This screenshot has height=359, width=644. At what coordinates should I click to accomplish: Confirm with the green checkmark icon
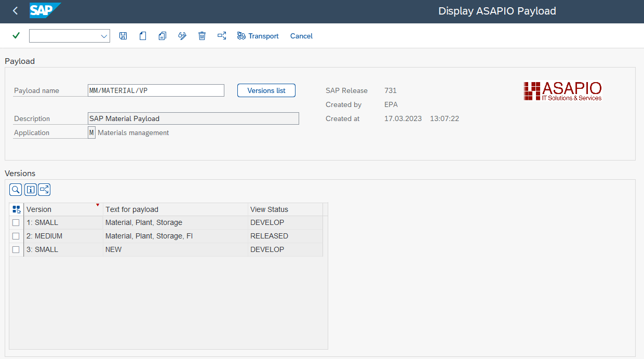[x=16, y=36]
